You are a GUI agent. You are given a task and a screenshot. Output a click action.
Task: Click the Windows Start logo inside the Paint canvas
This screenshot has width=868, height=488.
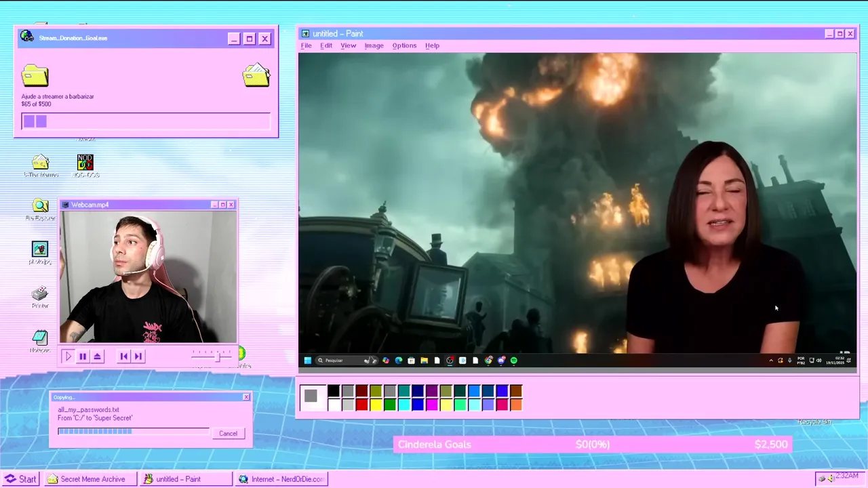pos(308,361)
